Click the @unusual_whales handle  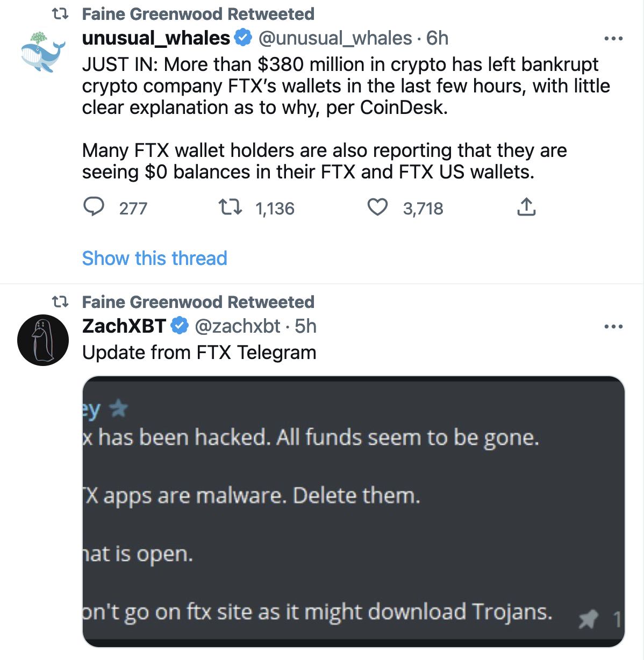(335, 39)
